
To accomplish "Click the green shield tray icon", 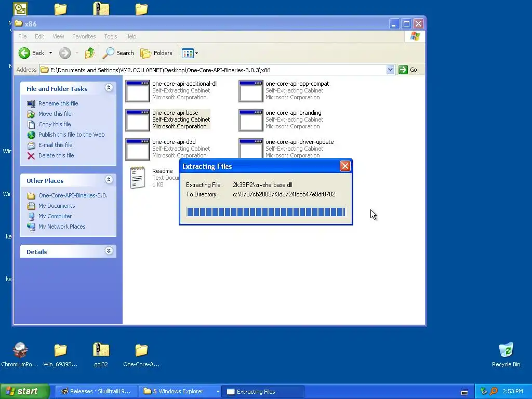I will [x=484, y=392].
